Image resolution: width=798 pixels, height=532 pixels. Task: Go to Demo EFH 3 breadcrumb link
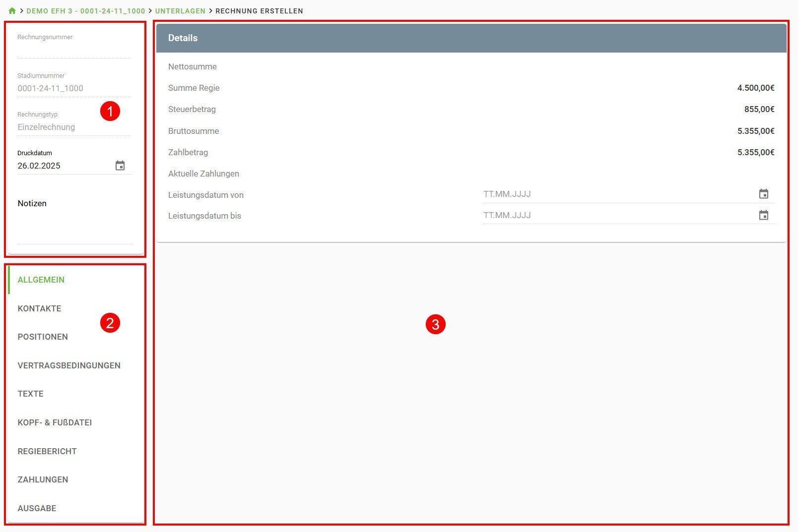(85, 11)
